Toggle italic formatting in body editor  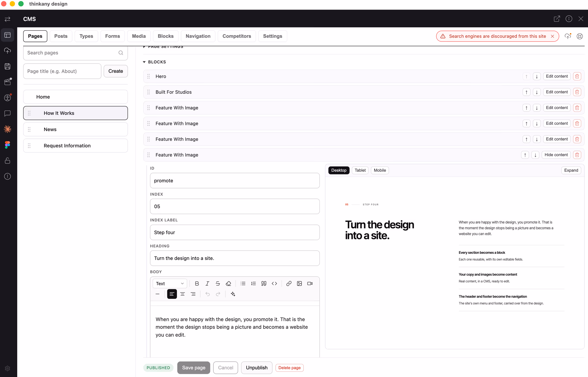[x=207, y=283]
